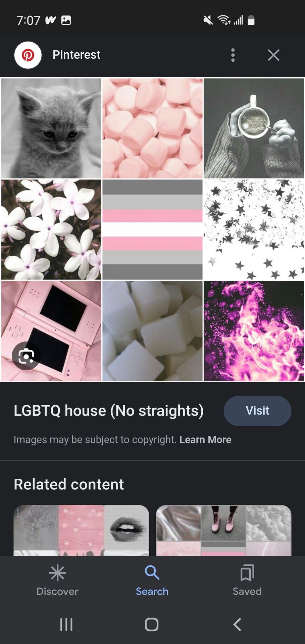Tap the Pinterest logo icon
The width and height of the screenshot is (305, 644).
click(x=28, y=55)
